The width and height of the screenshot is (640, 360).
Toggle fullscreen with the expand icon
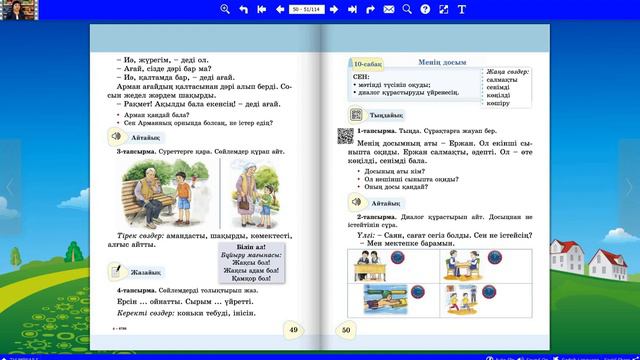pos(443,9)
